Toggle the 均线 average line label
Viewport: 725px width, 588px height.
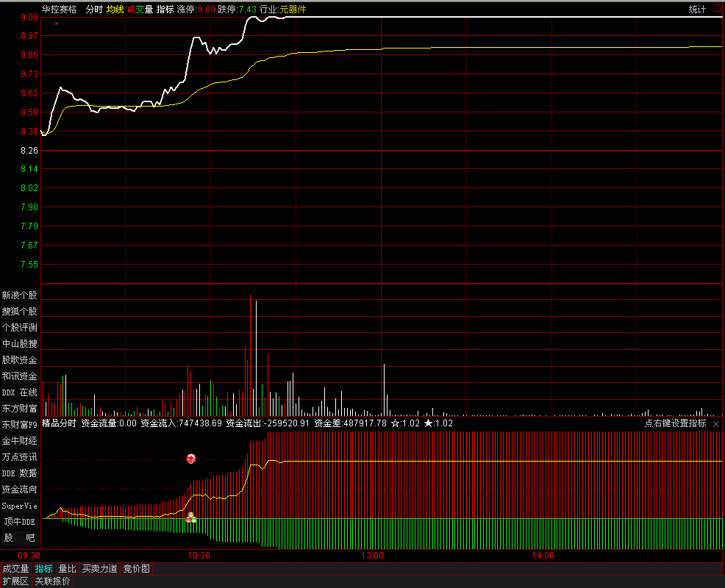point(115,10)
